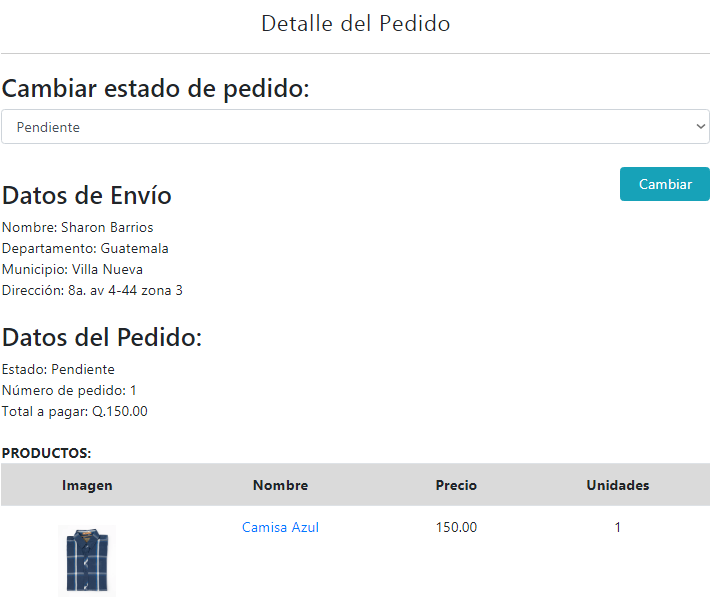
Task: Click the Cambiar button
Action: [x=664, y=184]
